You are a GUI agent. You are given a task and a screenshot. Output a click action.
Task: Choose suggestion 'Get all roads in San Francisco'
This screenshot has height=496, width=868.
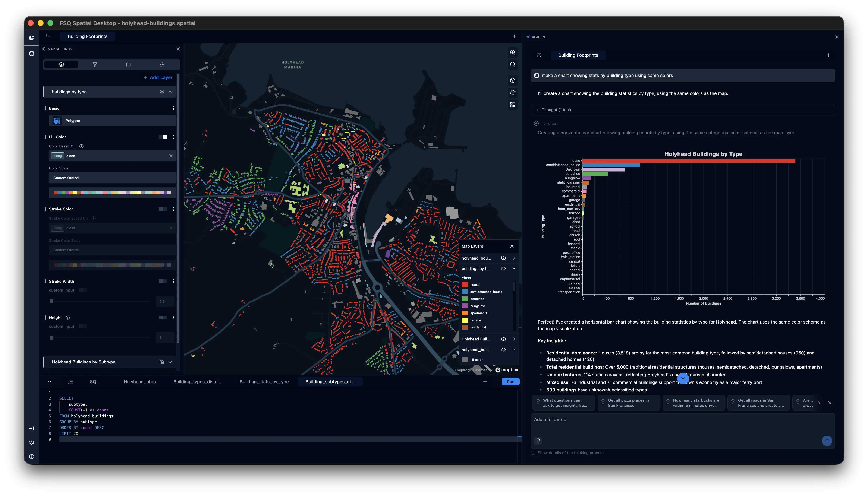(x=759, y=403)
